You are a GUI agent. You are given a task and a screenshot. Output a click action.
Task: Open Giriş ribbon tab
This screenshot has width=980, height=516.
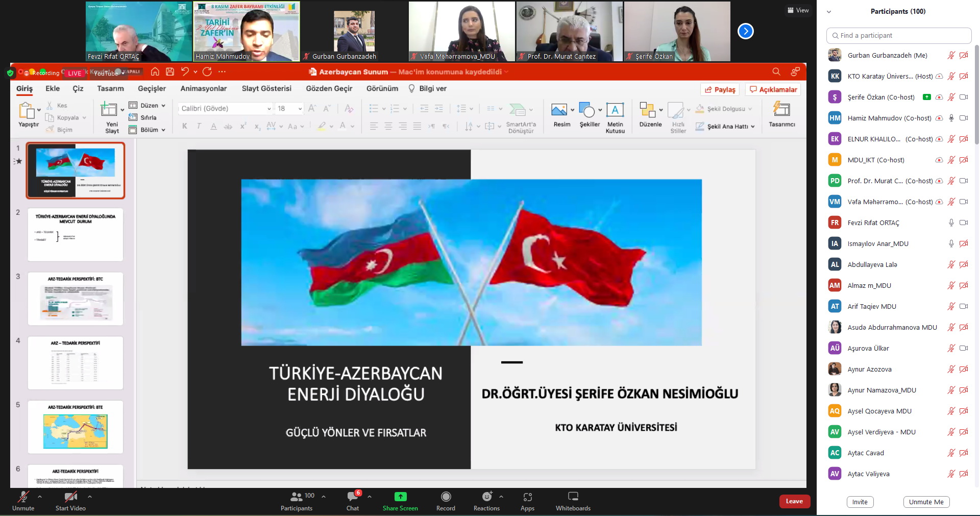(x=24, y=88)
